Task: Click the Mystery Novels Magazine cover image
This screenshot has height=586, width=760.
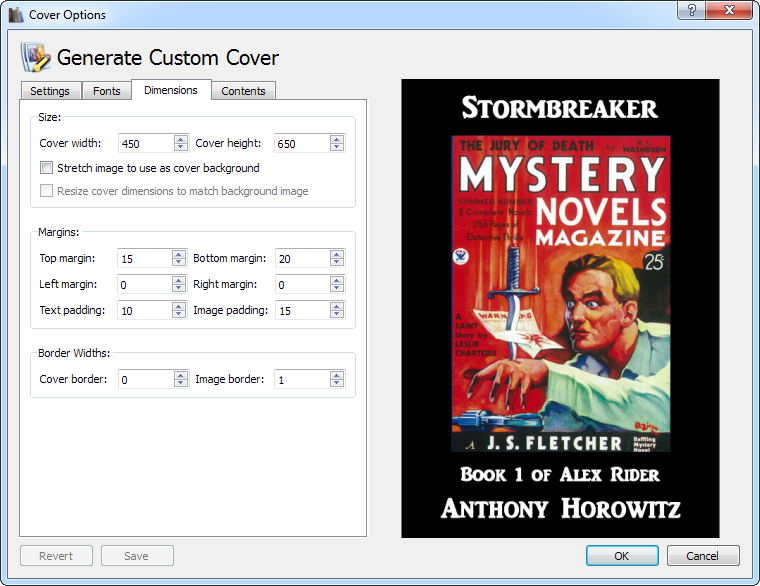Action: [x=561, y=294]
